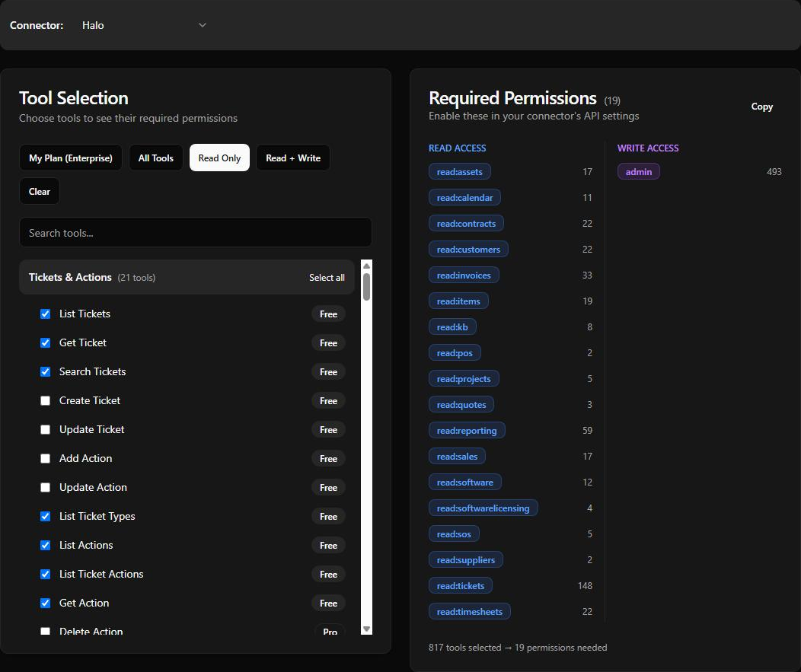Toggle the Get Action checkbox
Image resolution: width=801 pixels, height=672 pixels.
click(x=46, y=603)
